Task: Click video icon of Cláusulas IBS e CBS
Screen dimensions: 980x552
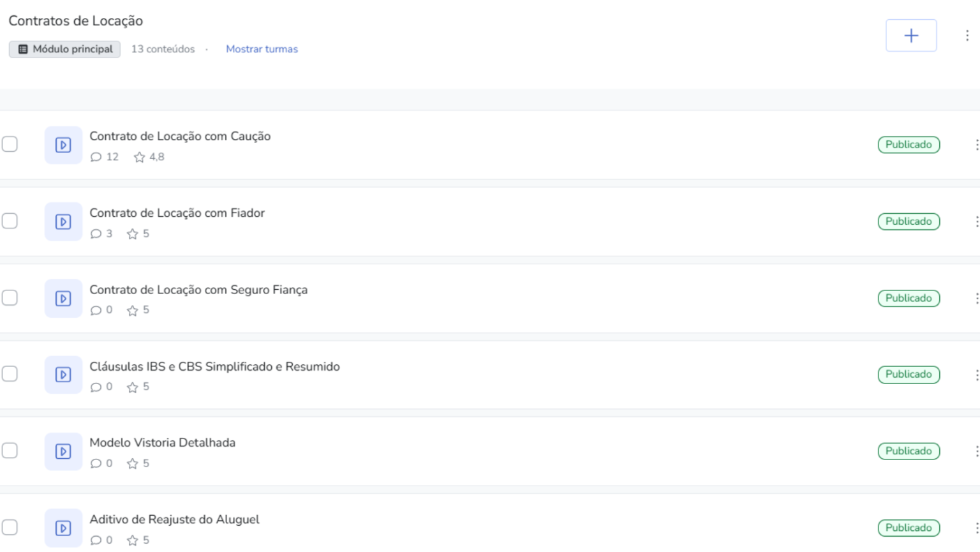Action: click(63, 375)
